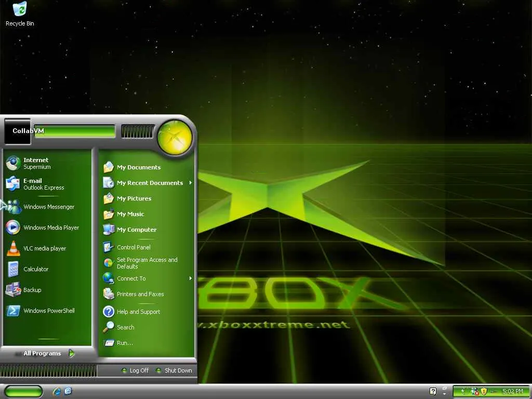532x399 pixels.
Task: Click the Xbox orb user picture
Action: pos(175,137)
